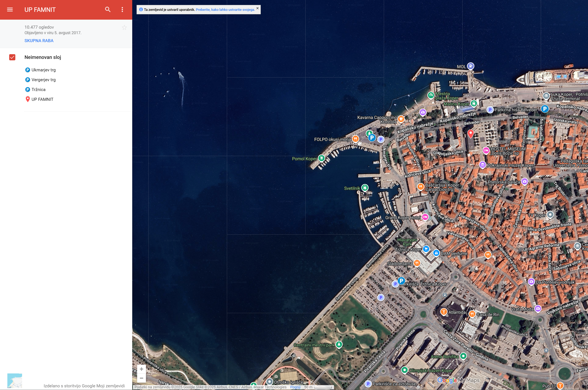Open the 'Preberite, kako lahko ustvarite svojega' link
This screenshot has height=390, width=588.
coord(225,10)
